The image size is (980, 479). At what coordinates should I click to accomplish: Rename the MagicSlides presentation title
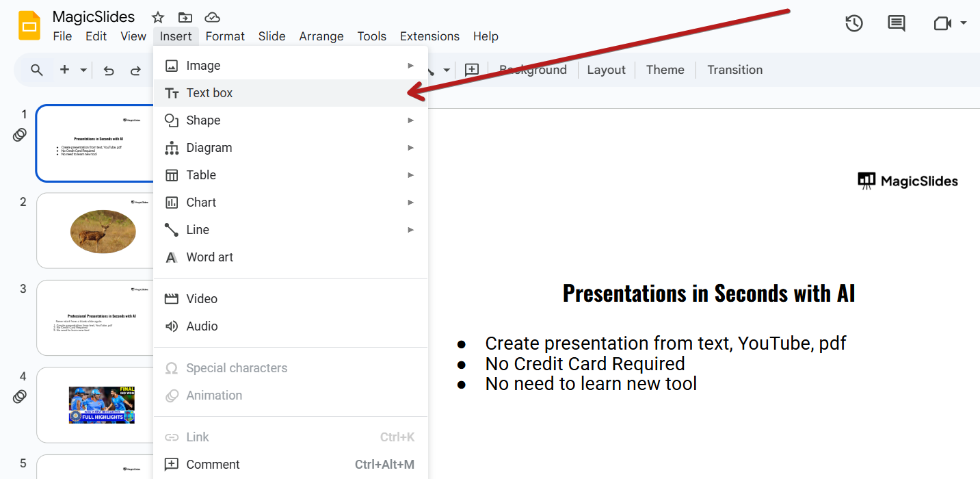click(94, 17)
